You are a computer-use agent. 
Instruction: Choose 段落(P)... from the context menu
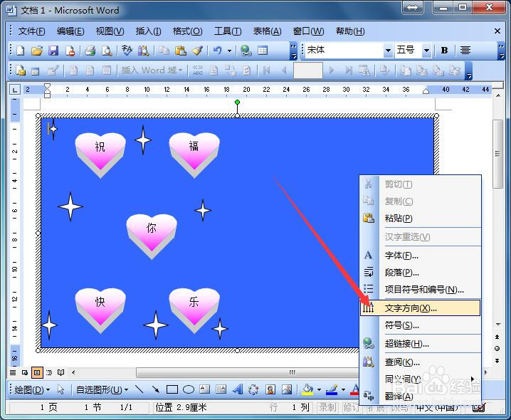[x=420, y=272]
